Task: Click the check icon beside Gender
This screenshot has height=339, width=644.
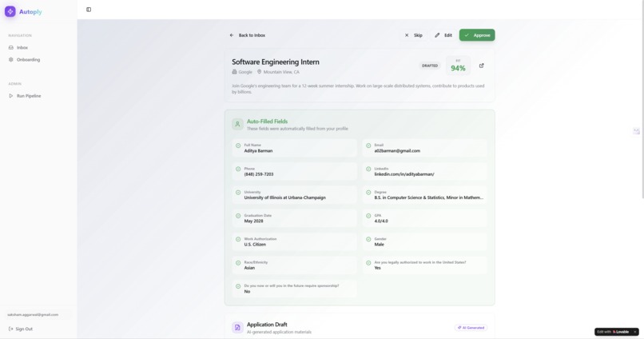Action: (368, 239)
